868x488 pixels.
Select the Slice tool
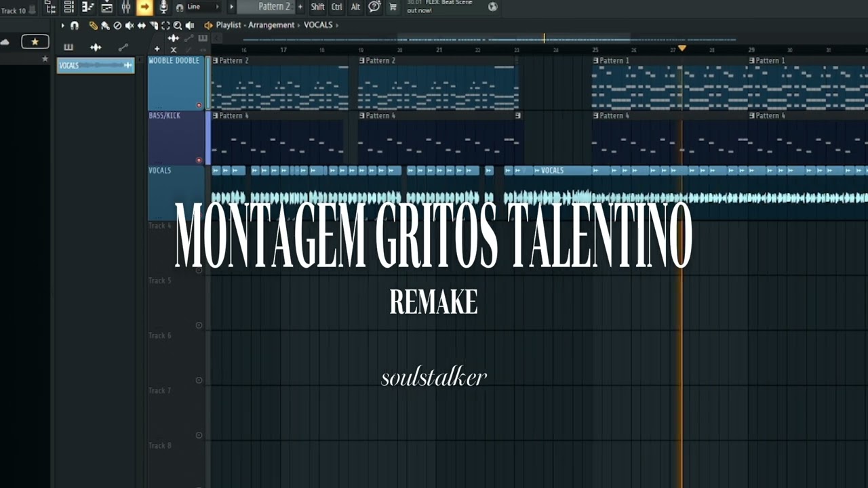click(154, 26)
